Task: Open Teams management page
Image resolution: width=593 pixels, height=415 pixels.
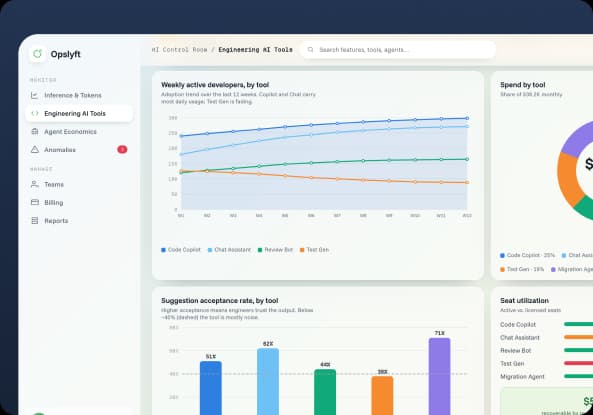Action: [x=79, y=185]
